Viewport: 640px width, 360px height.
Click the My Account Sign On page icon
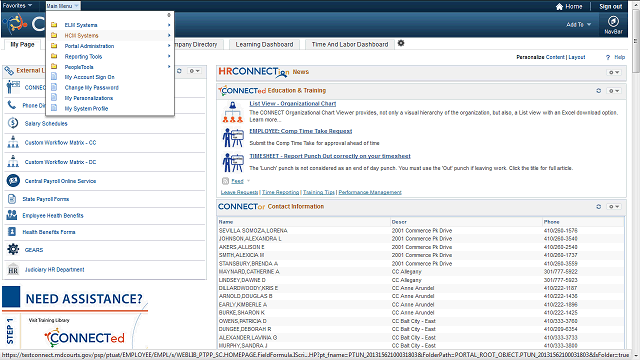coord(54,76)
